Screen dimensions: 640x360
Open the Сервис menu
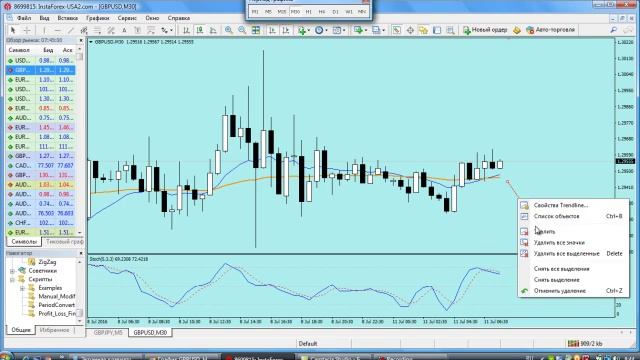coord(127,18)
